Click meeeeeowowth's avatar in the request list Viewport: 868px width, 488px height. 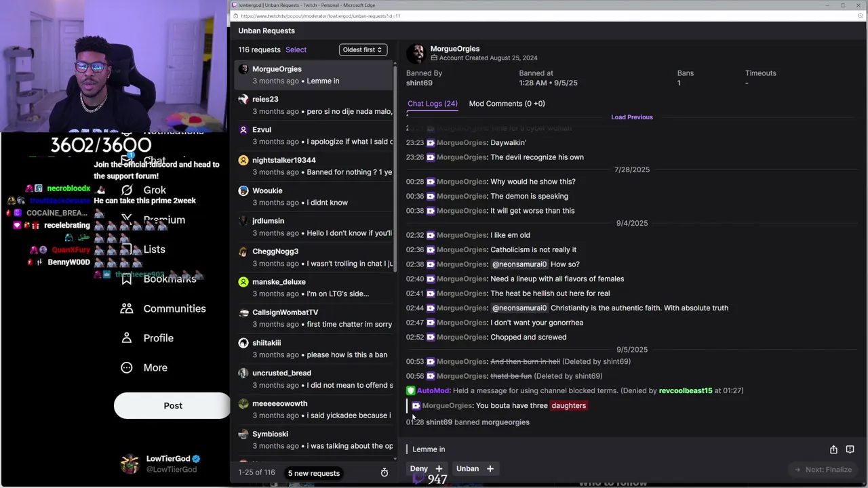click(243, 403)
